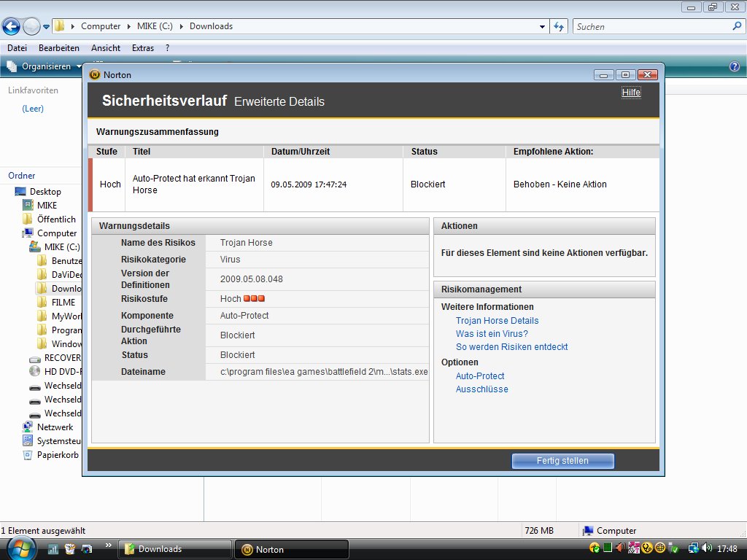This screenshot has height=560, width=747.
Task: Open the Bearbeiten menu
Action: click(x=59, y=48)
